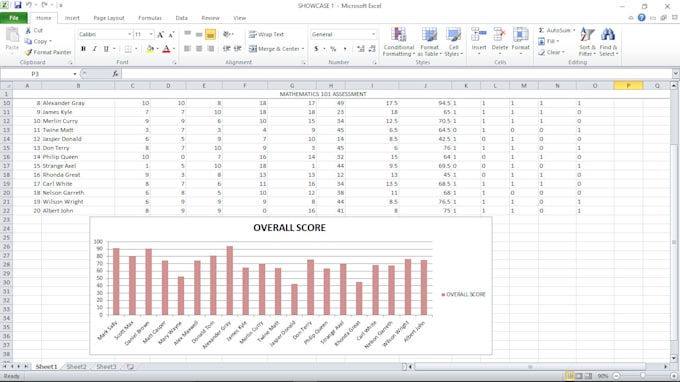This screenshot has width=680, height=382.
Task: Align text right icon
Action: [x=210, y=49]
